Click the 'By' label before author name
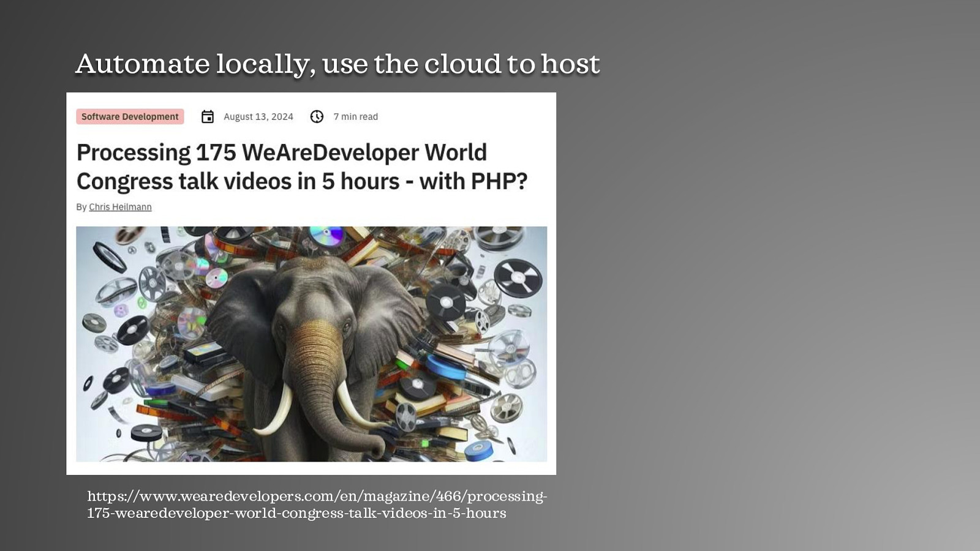 tap(81, 207)
